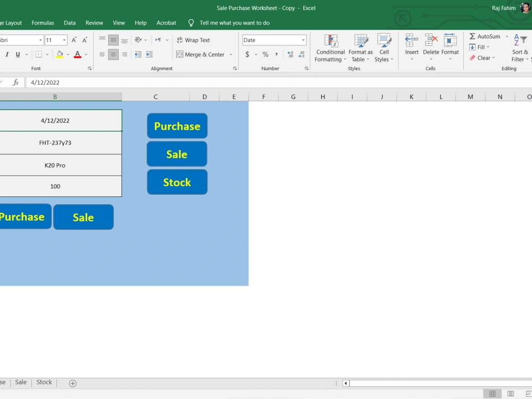532x399 pixels.
Task: Increase font size with the large A icon
Action: pos(74,40)
